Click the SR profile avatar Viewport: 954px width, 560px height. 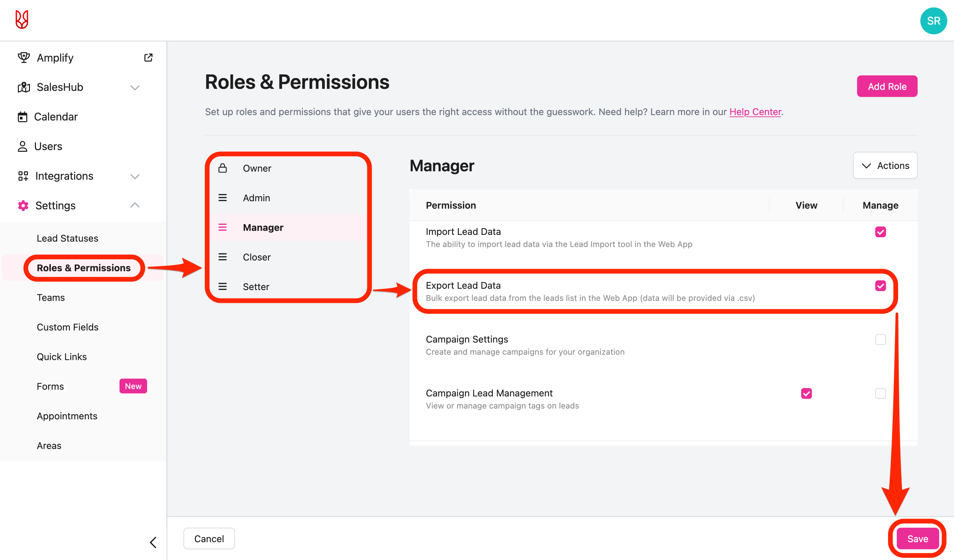coord(933,21)
